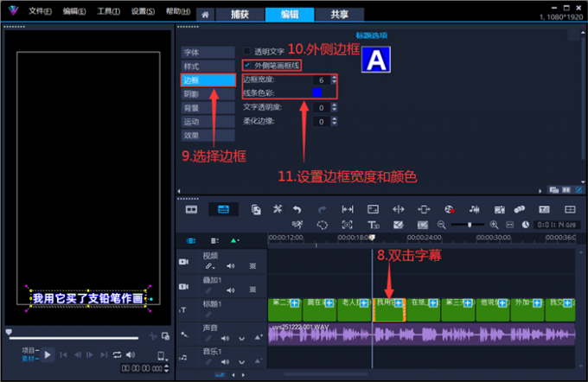Zoom out the timeline with magnifier minus

441,225
